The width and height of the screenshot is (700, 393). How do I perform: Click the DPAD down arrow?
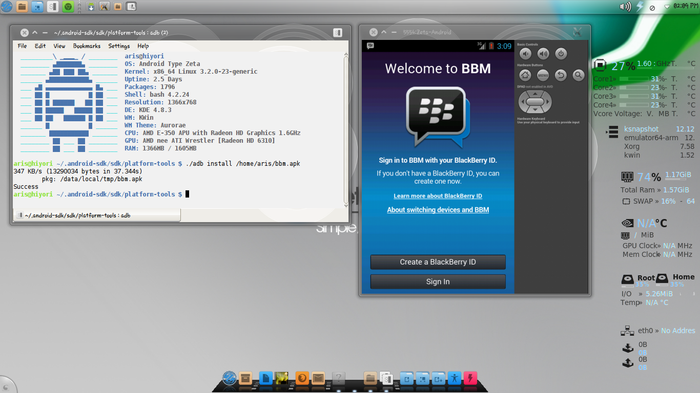coord(535,110)
